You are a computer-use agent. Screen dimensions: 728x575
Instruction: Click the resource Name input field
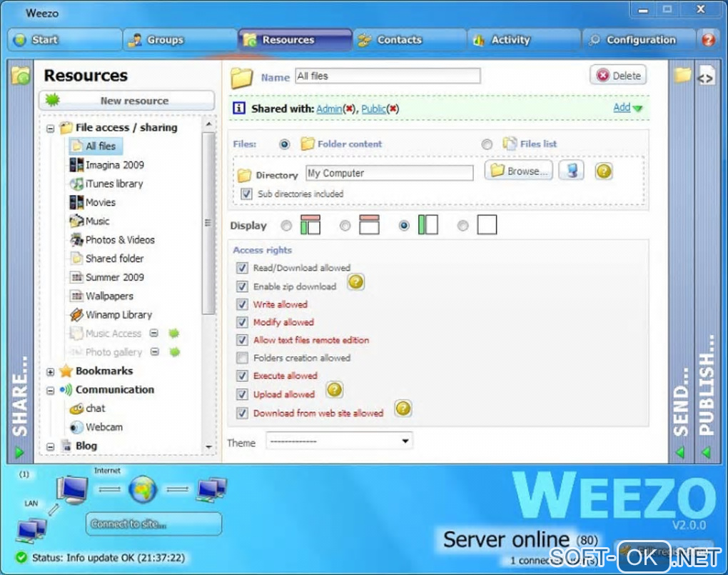[388, 76]
